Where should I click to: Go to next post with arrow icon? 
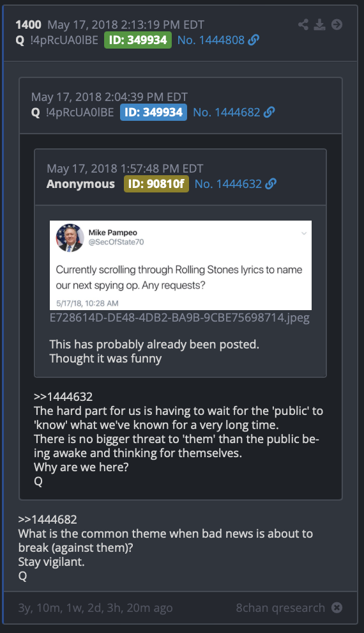[x=337, y=25]
